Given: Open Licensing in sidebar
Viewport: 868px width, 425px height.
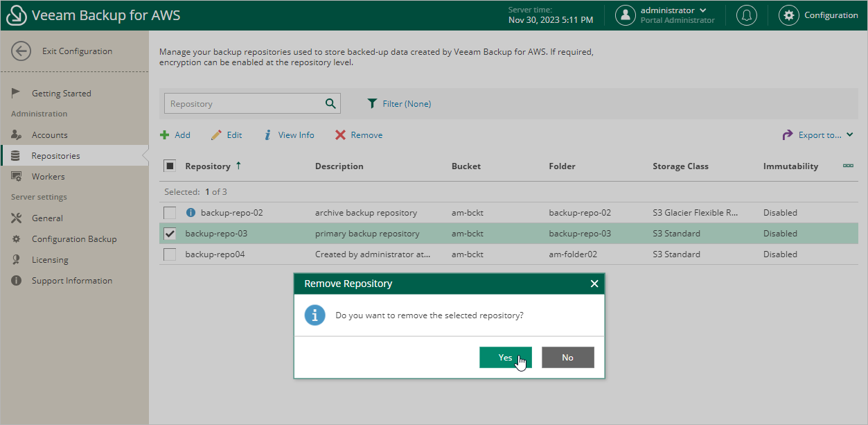Looking at the screenshot, I should tap(50, 260).
